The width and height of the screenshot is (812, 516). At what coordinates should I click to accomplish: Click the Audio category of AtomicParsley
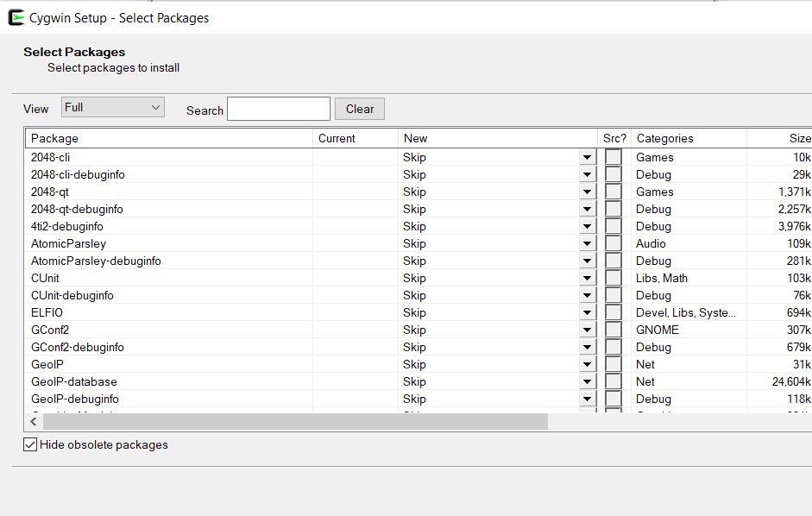(651, 243)
